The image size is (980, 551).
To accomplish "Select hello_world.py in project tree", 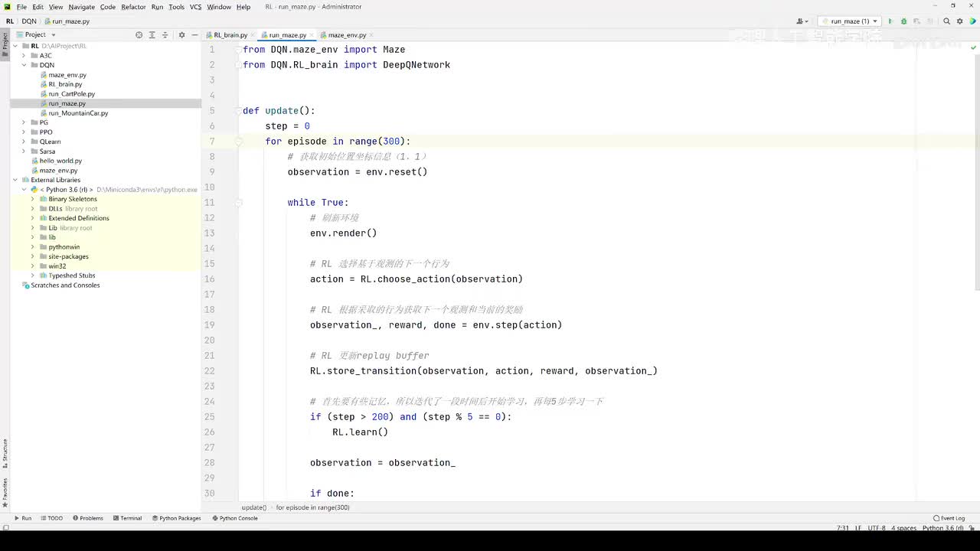I will (x=60, y=161).
